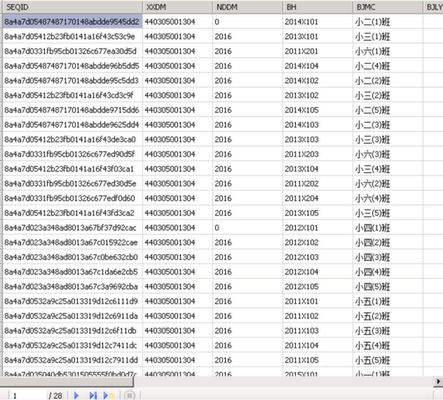443x400 pixels.
Task: Sort by the SEQID column header
Action: (x=73, y=7)
